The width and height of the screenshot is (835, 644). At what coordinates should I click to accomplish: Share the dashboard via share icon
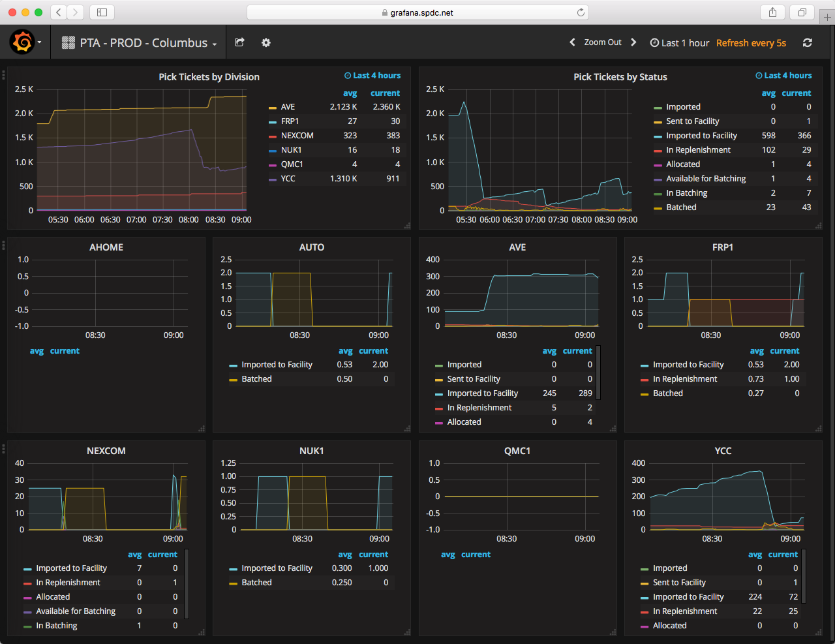tap(239, 42)
